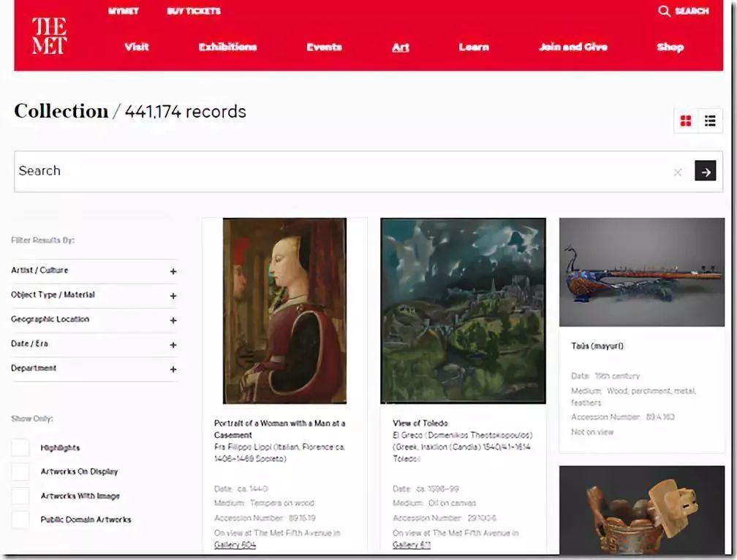Open the Visit menu
Viewport: 737px width, 560px height.
click(137, 47)
